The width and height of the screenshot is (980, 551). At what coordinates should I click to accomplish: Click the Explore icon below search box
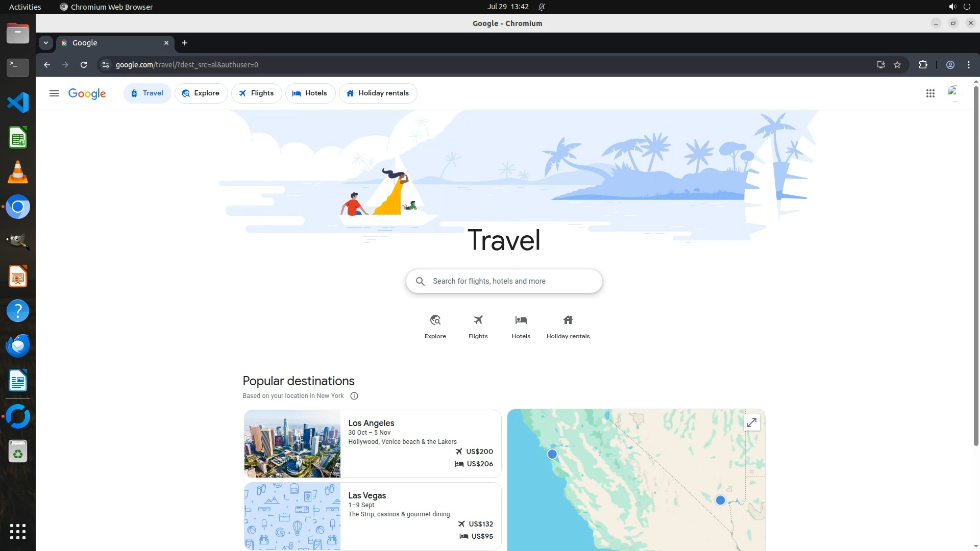(x=435, y=320)
